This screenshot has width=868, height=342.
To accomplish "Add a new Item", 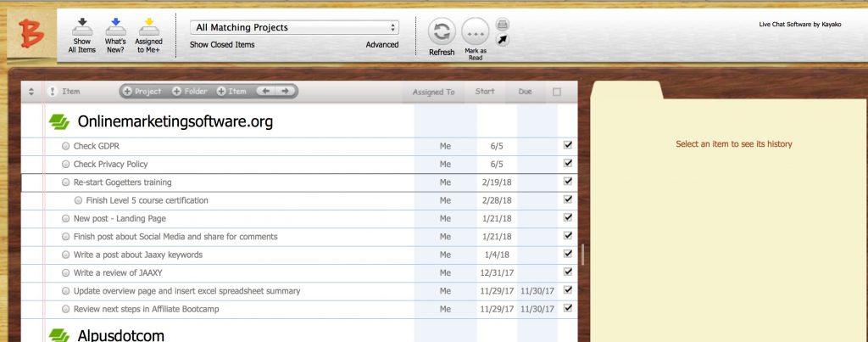I will pyautogui.click(x=231, y=92).
